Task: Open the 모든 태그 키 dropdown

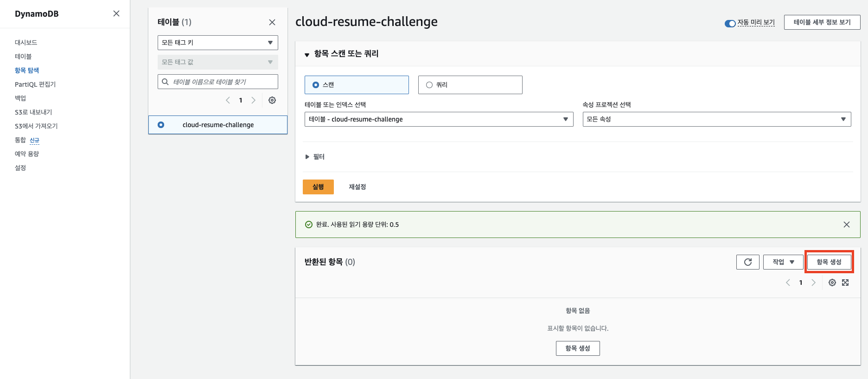Action: [x=218, y=43]
